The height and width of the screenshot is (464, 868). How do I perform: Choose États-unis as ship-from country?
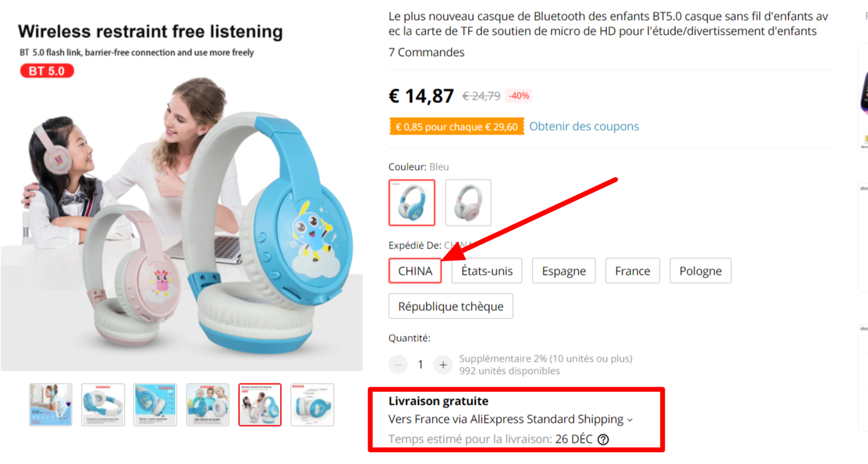coord(487,271)
